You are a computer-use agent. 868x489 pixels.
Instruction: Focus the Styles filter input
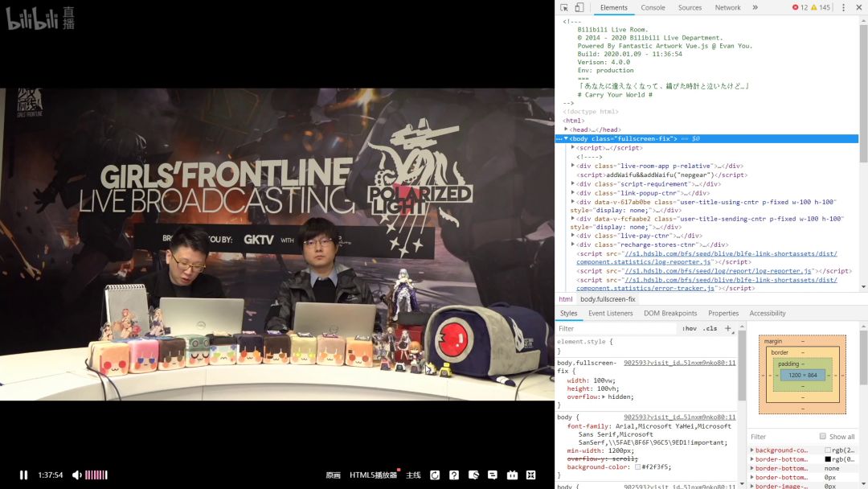tap(617, 328)
